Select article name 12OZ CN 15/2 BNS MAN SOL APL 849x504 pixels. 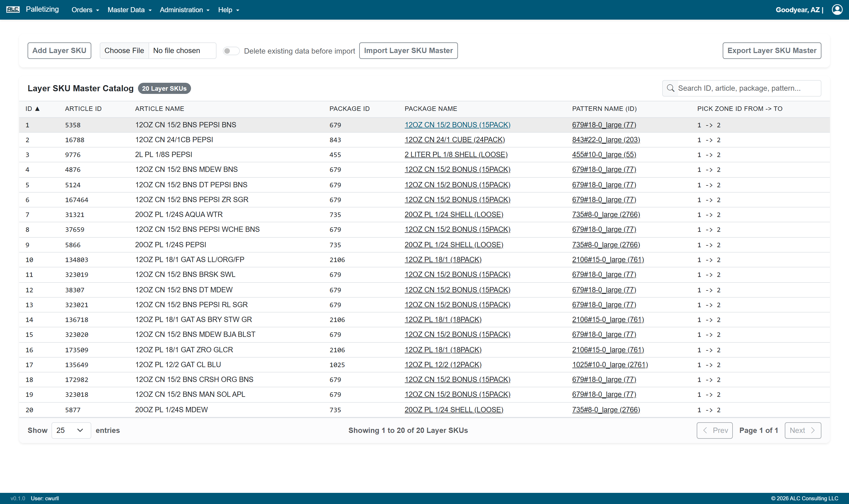click(190, 394)
